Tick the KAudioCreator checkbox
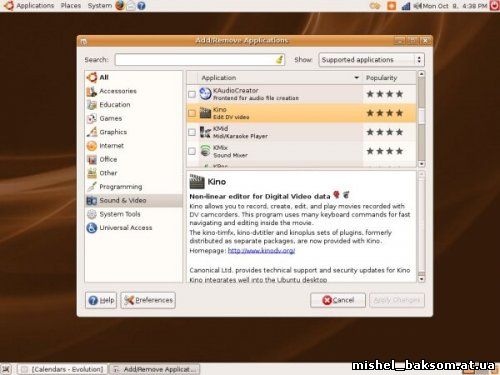The height and width of the screenshot is (375, 500). [x=192, y=94]
